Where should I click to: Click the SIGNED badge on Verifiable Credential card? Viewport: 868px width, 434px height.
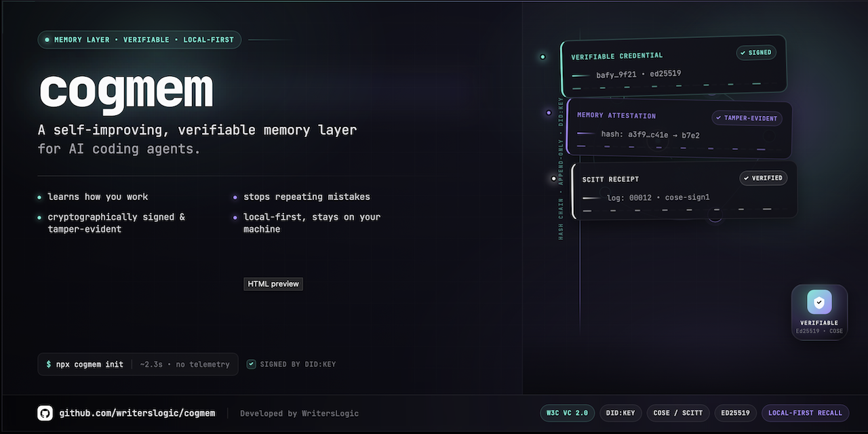point(756,52)
